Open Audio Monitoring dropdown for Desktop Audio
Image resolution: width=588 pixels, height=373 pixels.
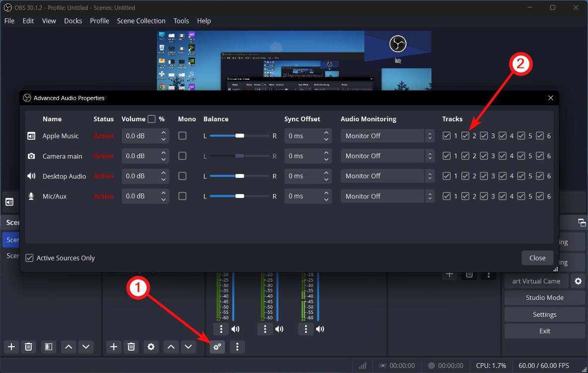tap(387, 176)
